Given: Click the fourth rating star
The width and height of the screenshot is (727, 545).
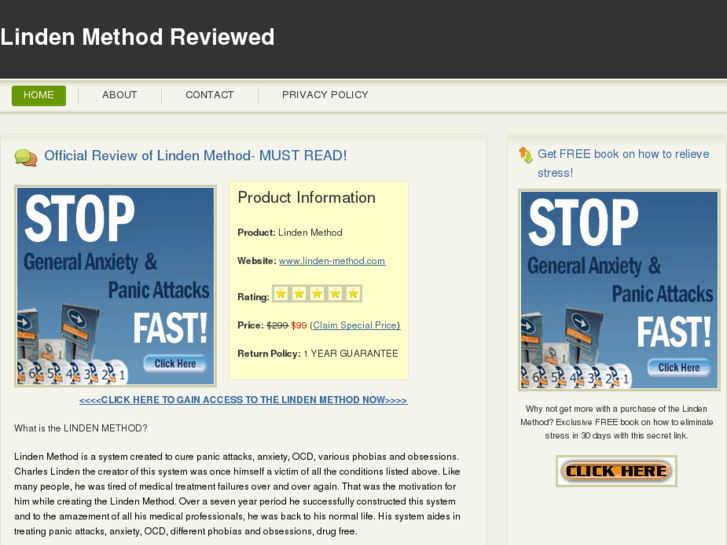Looking at the screenshot, I should tap(335, 294).
